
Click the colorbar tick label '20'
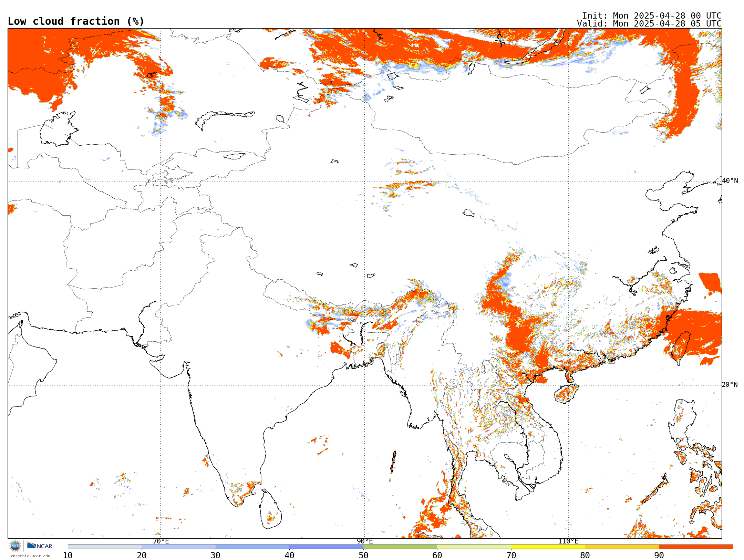coord(142,556)
